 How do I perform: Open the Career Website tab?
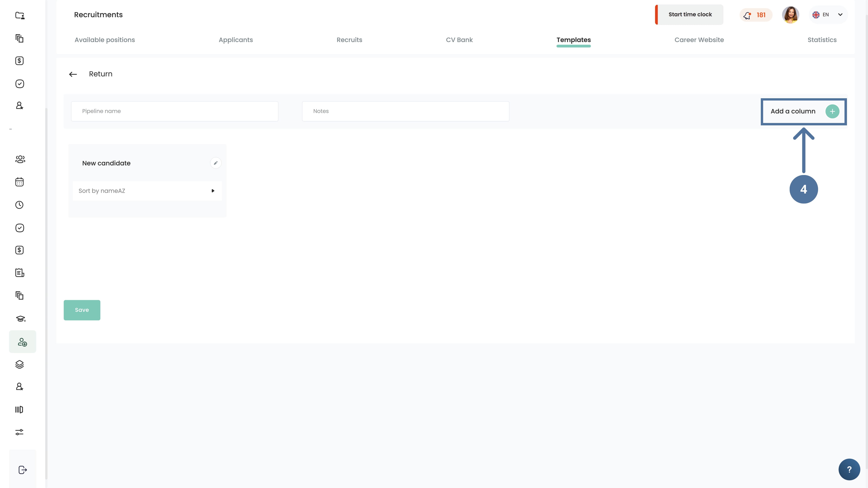(699, 40)
